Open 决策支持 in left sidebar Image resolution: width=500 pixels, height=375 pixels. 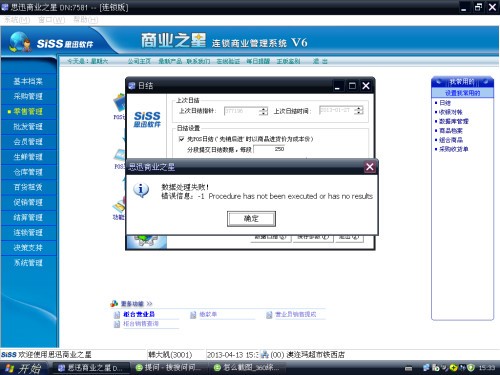(x=28, y=248)
